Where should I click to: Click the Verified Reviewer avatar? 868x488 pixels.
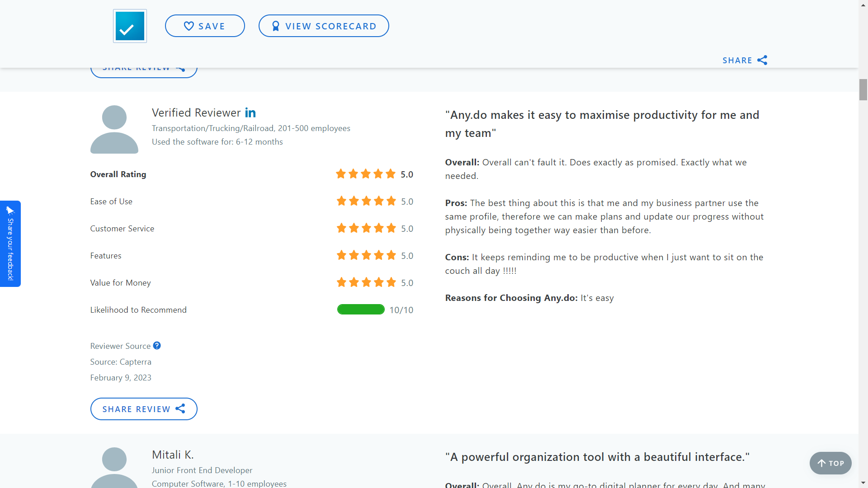click(x=114, y=130)
